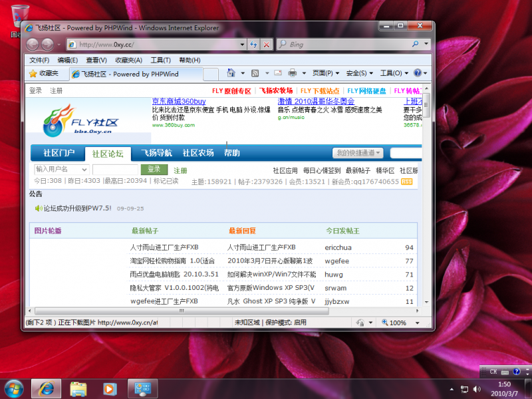
Task: Open Windows Explorer folder taskbar icon
Action: (x=78, y=388)
